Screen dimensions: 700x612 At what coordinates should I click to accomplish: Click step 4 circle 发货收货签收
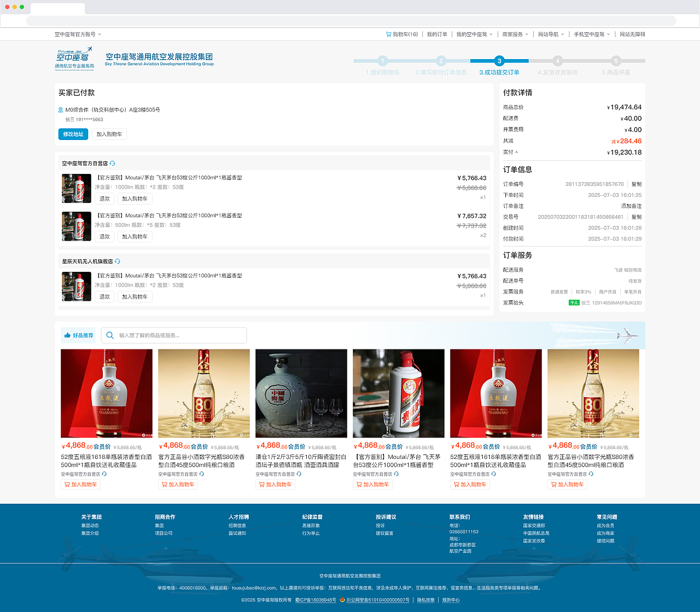557,61
